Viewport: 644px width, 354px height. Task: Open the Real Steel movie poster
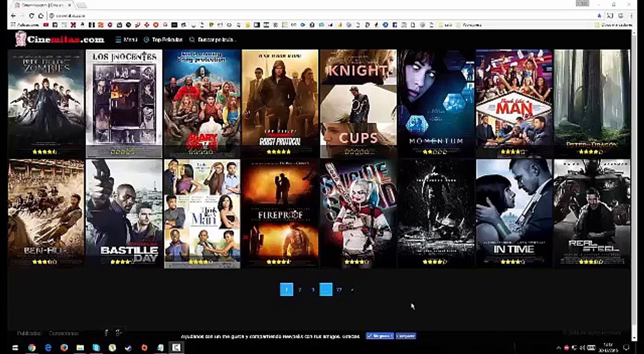592,213
